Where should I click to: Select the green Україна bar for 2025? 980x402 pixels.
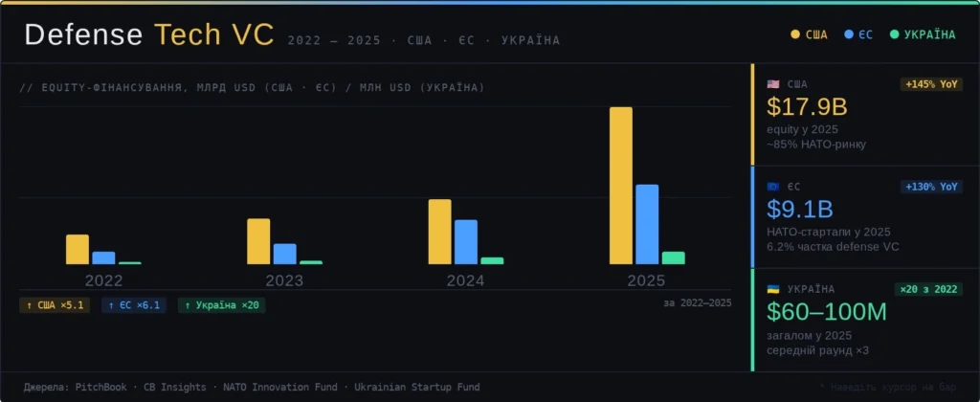pyautogui.click(x=673, y=257)
